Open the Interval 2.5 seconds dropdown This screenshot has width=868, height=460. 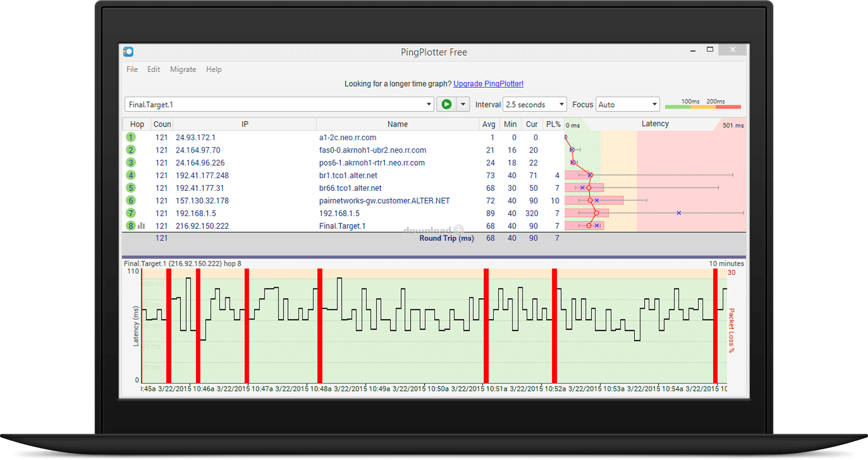[535, 104]
